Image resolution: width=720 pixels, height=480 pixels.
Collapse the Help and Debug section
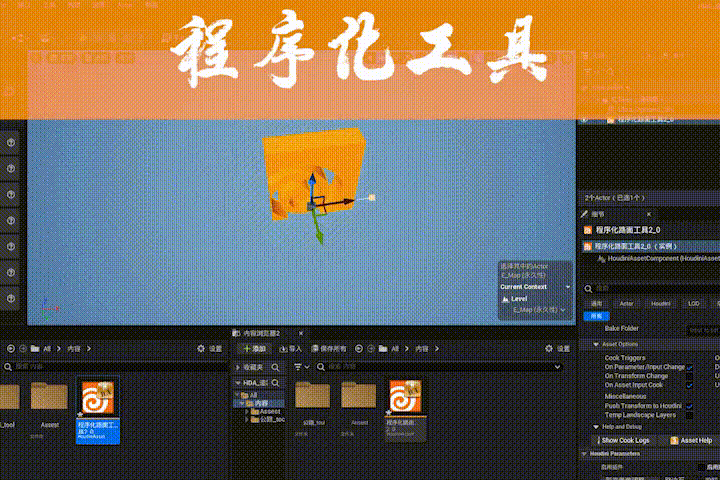(596, 427)
